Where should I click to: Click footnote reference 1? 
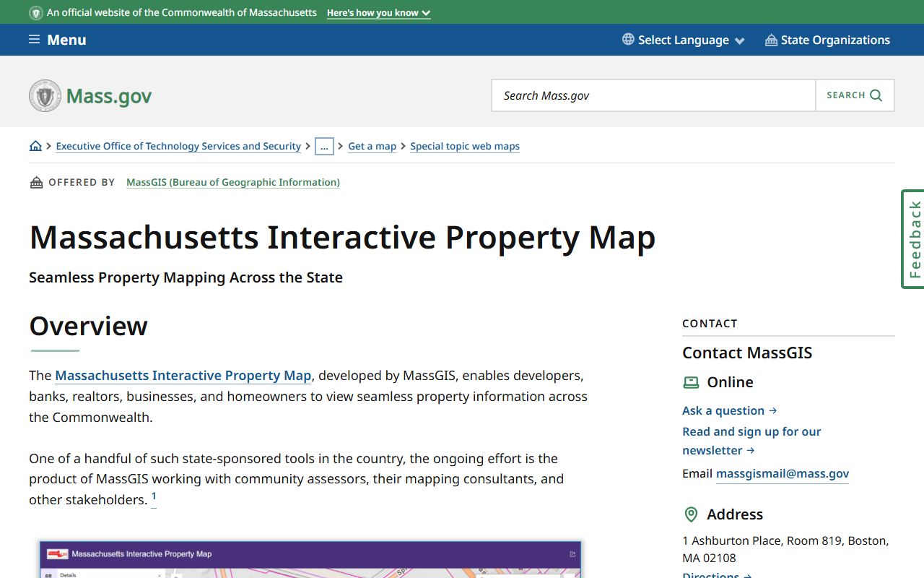point(154,497)
